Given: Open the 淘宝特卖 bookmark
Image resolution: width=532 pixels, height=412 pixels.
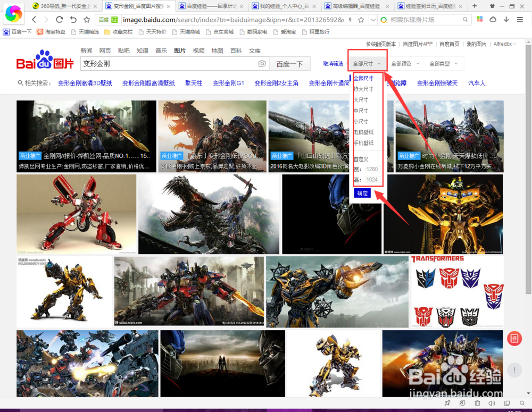Looking at the screenshot, I should pyautogui.click(x=51, y=32).
